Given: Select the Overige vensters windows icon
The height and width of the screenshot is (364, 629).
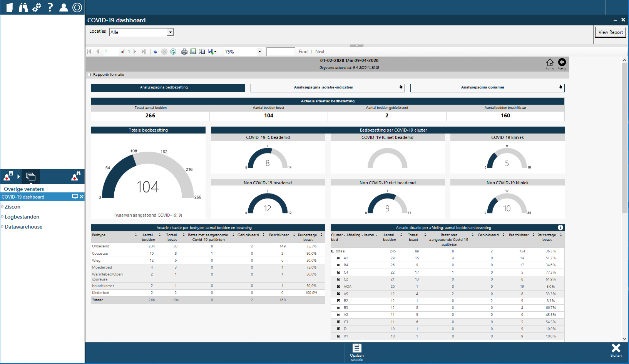Looking at the screenshot, I should (31, 177).
